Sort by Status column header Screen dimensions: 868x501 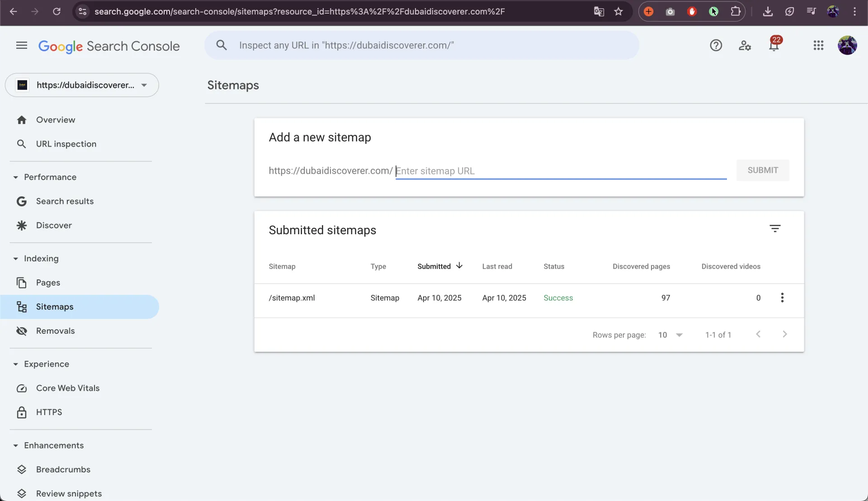pos(554,266)
